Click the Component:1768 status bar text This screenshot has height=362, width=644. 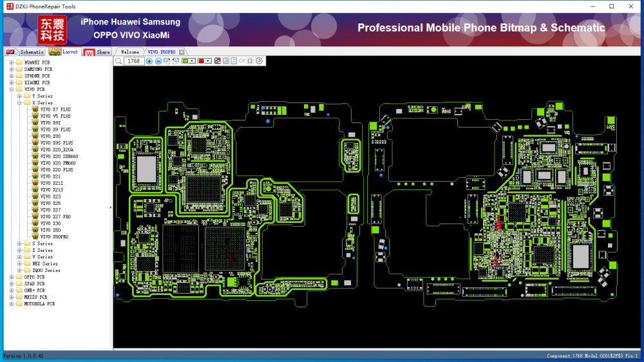click(x=565, y=356)
